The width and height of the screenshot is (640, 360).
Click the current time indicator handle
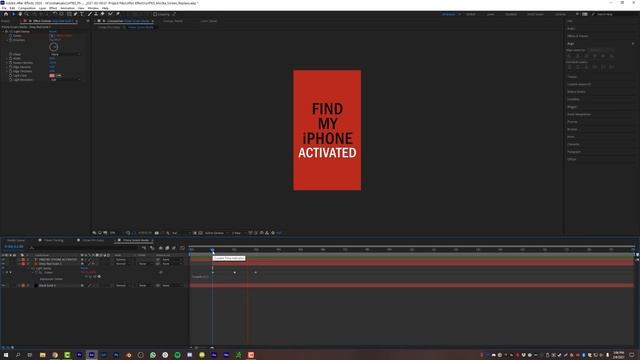click(x=212, y=249)
